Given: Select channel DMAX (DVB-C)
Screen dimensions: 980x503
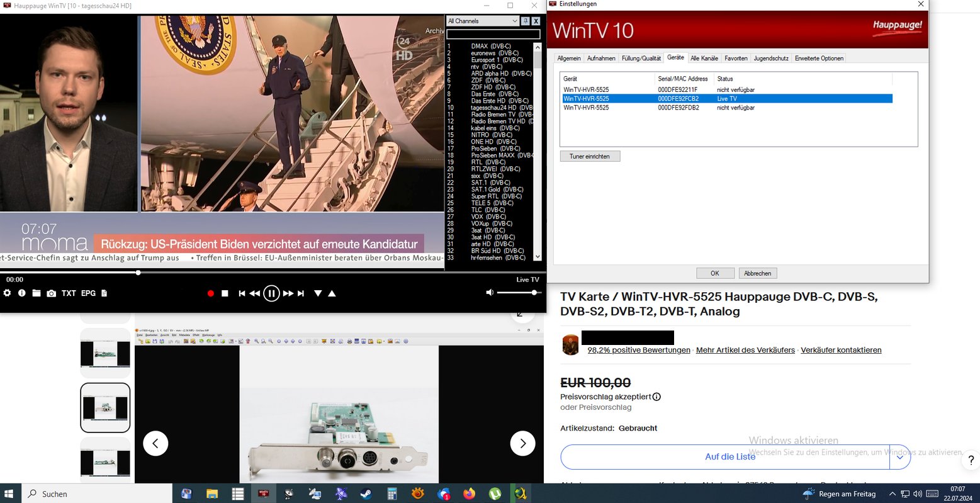Looking at the screenshot, I should tap(490, 47).
